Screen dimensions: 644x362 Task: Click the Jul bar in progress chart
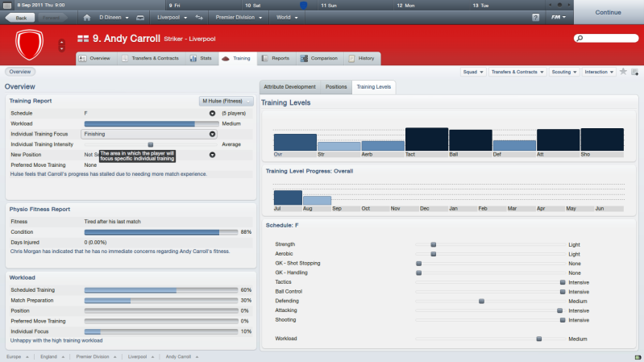(288, 198)
